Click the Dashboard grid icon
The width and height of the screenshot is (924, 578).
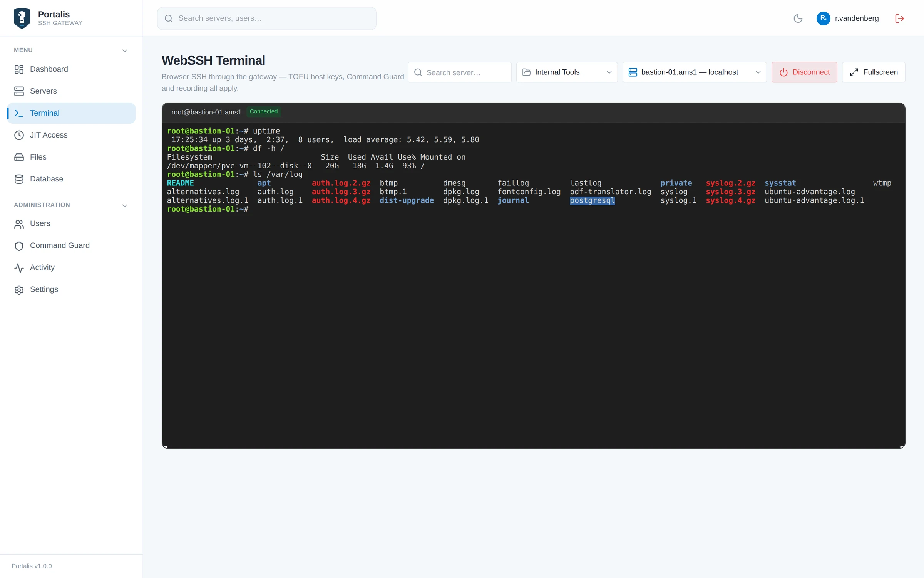click(x=19, y=69)
